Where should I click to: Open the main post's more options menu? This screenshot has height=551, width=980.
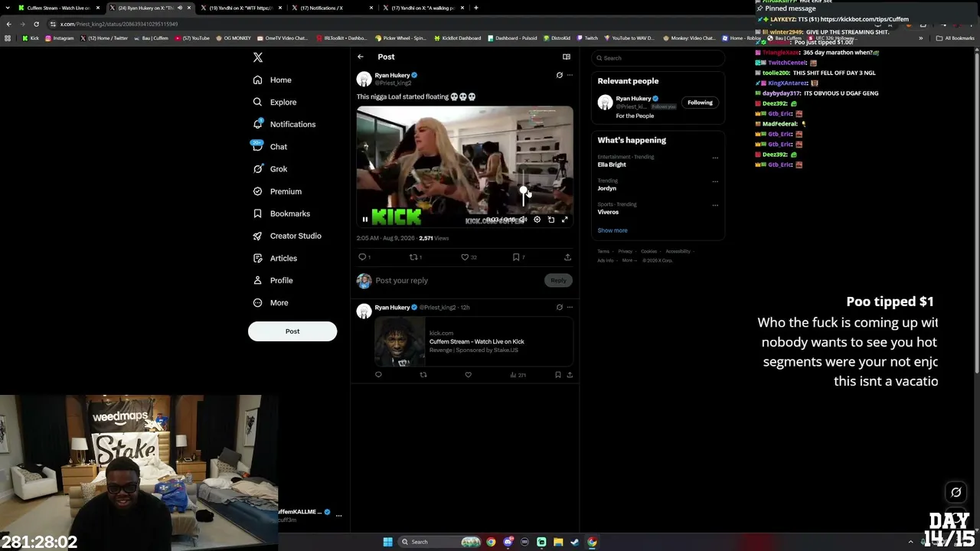[x=570, y=75]
